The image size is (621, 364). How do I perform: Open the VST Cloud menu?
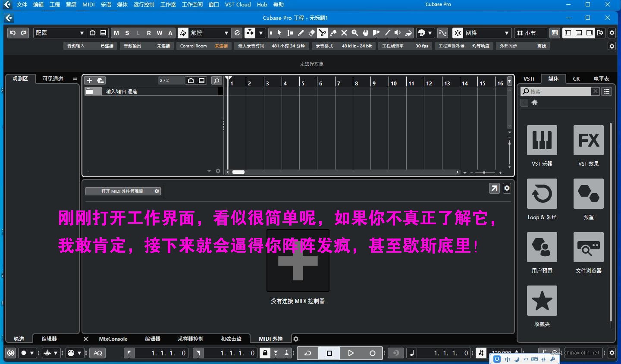point(238,4)
